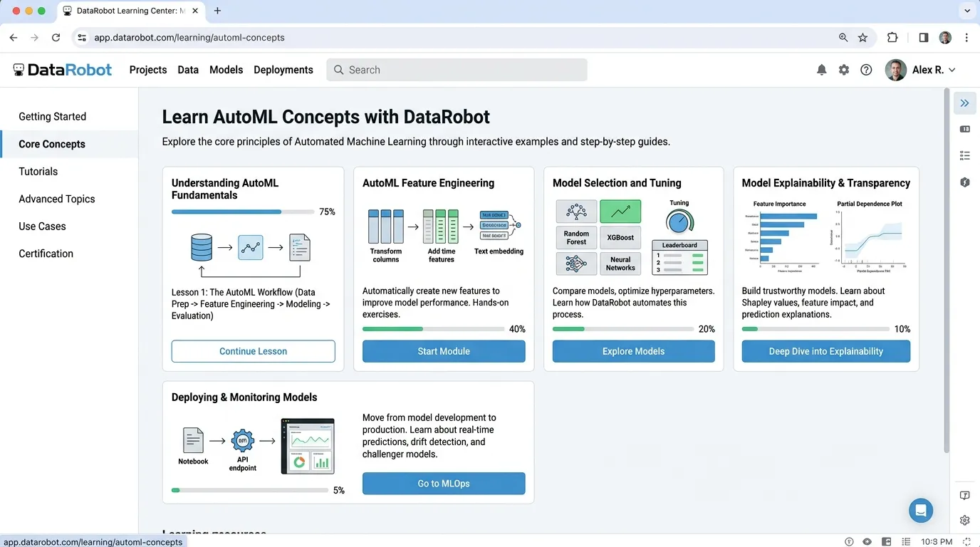Click Alex R. profile avatar
The height and width of the screenshot is (547, 980).
coord(895,70)
